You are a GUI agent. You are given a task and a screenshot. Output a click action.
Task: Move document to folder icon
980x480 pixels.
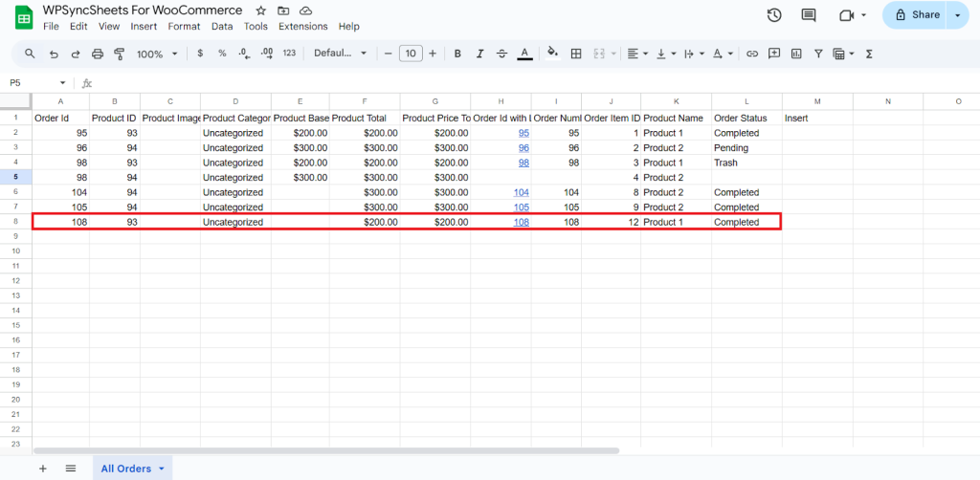(283, 11)
